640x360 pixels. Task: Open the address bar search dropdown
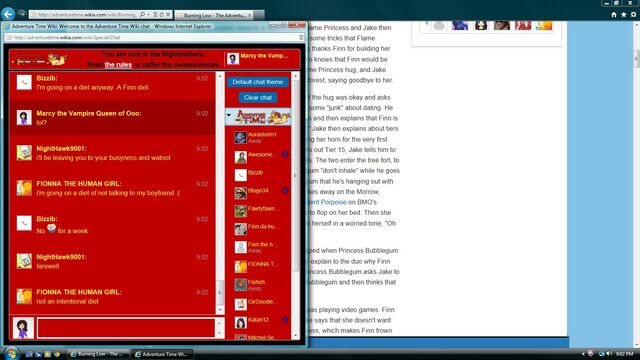click(x=149, y=14)
